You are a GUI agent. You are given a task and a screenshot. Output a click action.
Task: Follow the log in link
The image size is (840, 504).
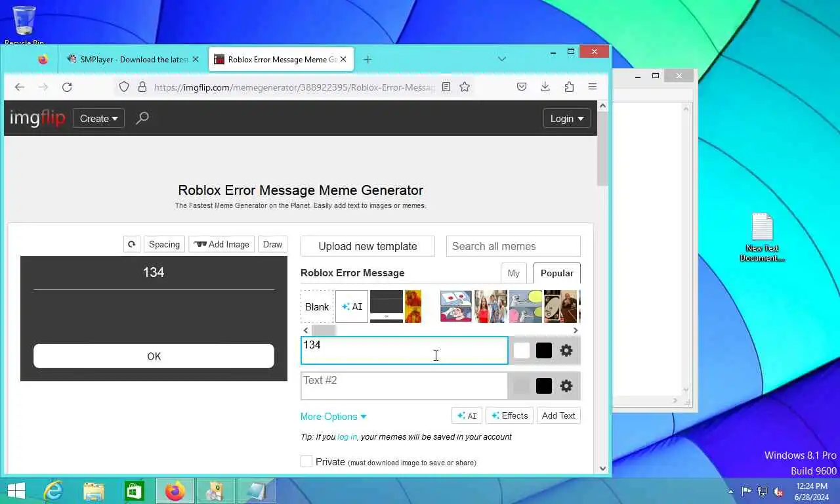pos(347,437)
